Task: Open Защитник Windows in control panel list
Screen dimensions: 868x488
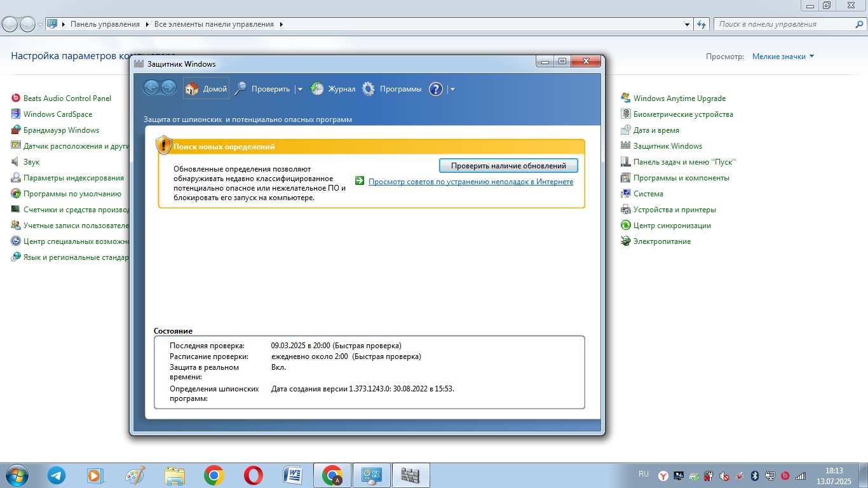Action: click(x=668, y=146)
